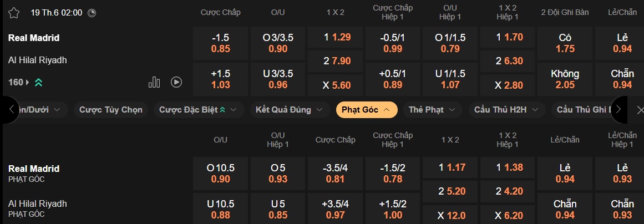Click the clock icon beside match time
Image resolution: width=644 pixels, height=224 pixels.
tap(92, 13)
